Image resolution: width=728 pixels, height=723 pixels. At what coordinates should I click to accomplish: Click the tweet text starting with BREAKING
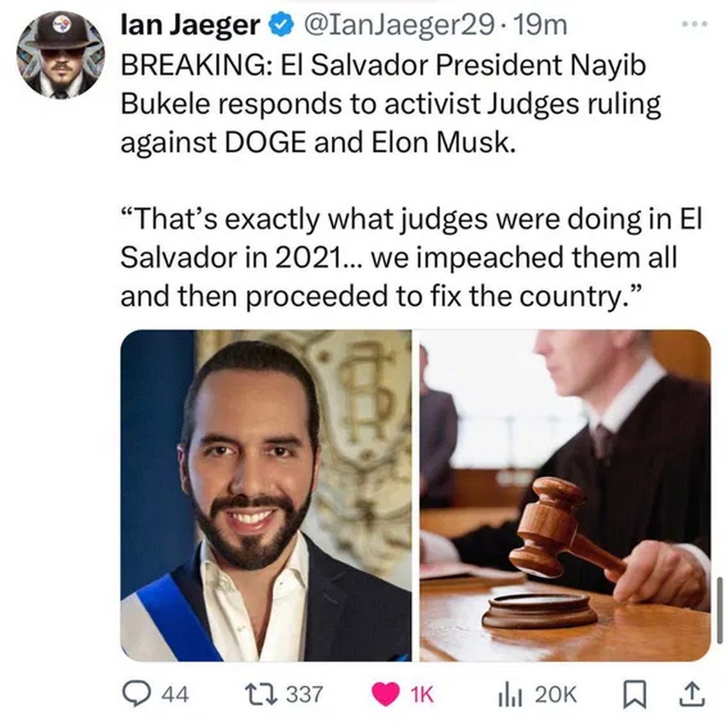coord(391,104)
